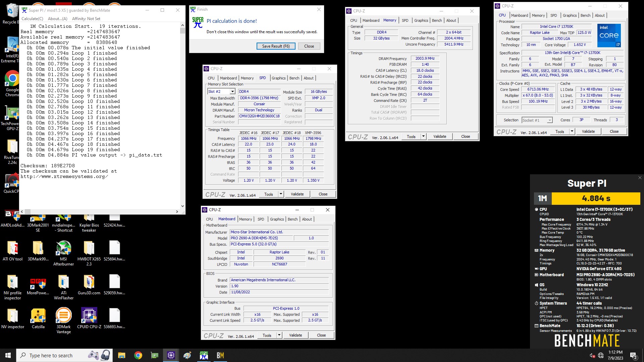Open the About...(A) menu in Super PI
The width and height of the screenshot is (644, 362).
coord(57,19)
